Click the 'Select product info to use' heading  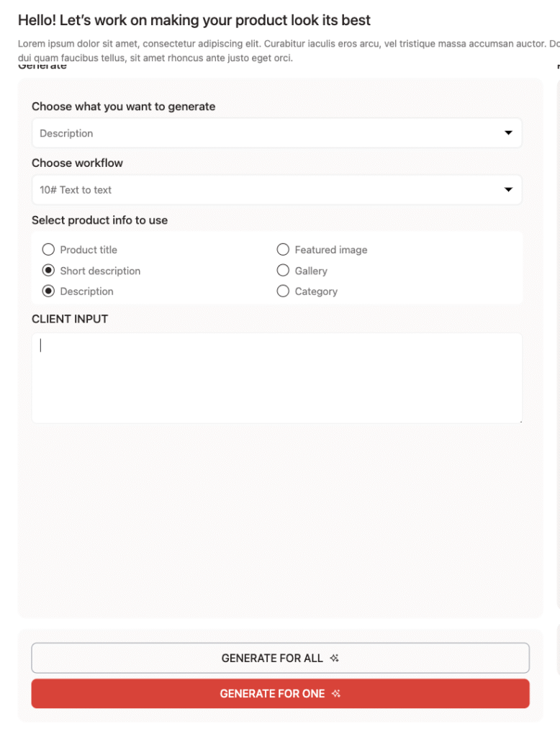(99, 220)
